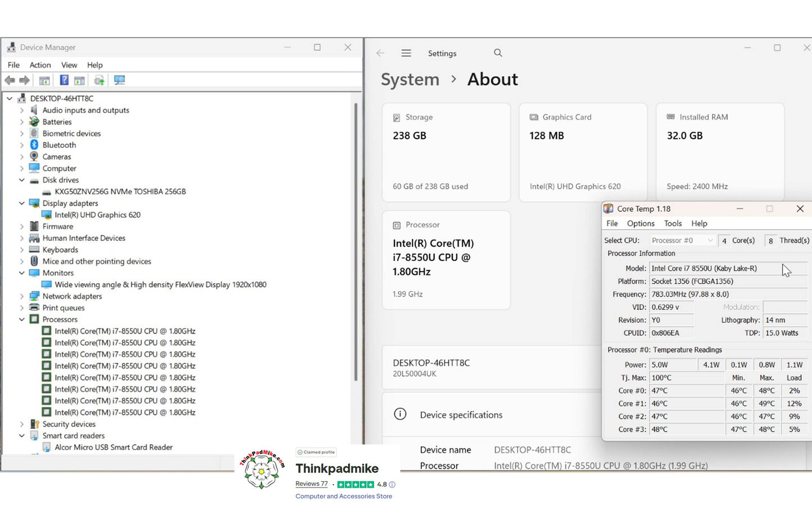The height and width of the screenshot is (510, 812).
Task: Click the Settings search magnifier icon
Action: (498, 53)
